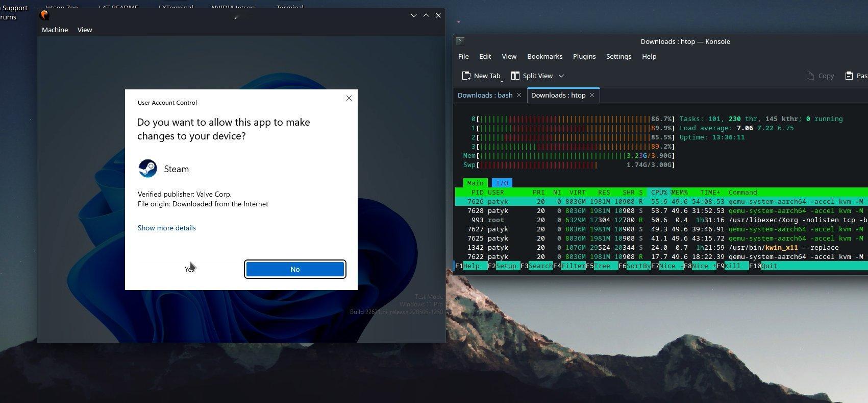The image size is (868, 403).
Task: Sort htop by the USER column header
Action: click(495, 192)
